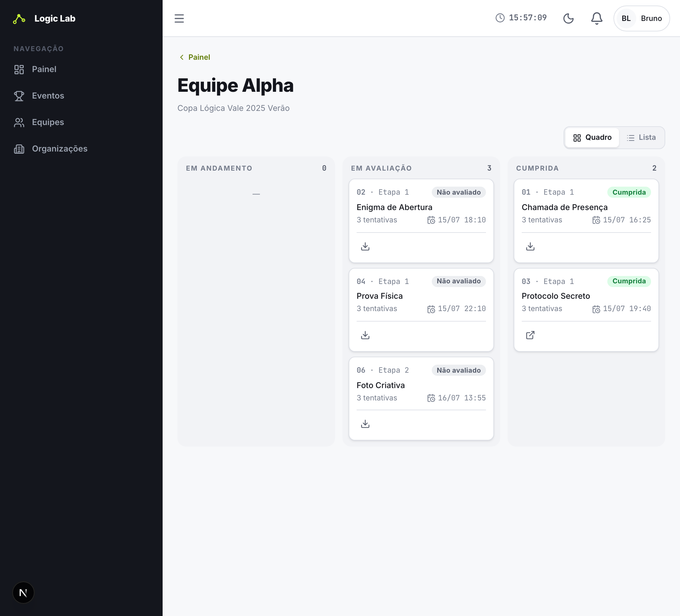
Task: Click the Cumprida column header
Action: 537,168
